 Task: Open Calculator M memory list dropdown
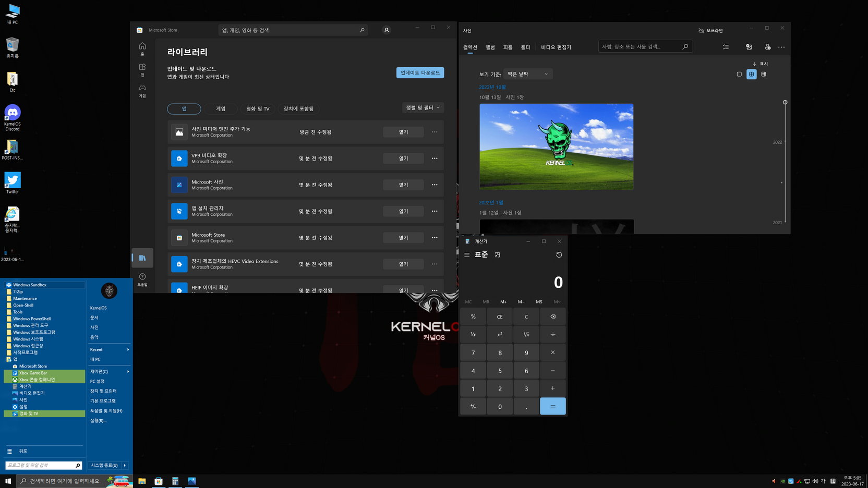pos(557,302)
